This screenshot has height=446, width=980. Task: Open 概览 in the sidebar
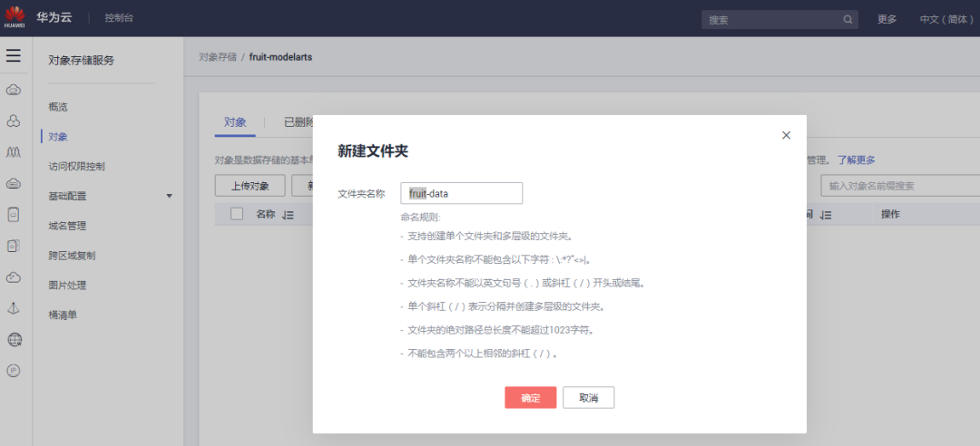click(x=58, y=107)
